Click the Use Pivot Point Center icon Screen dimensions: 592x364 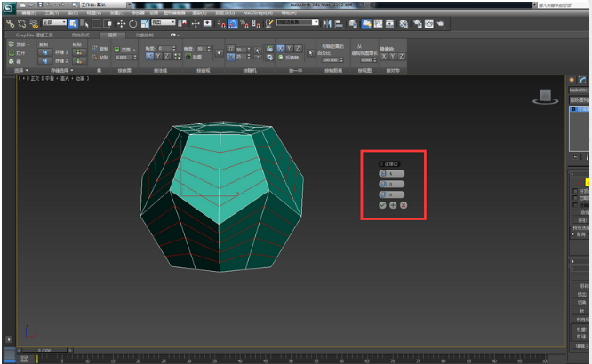point(182,24)
